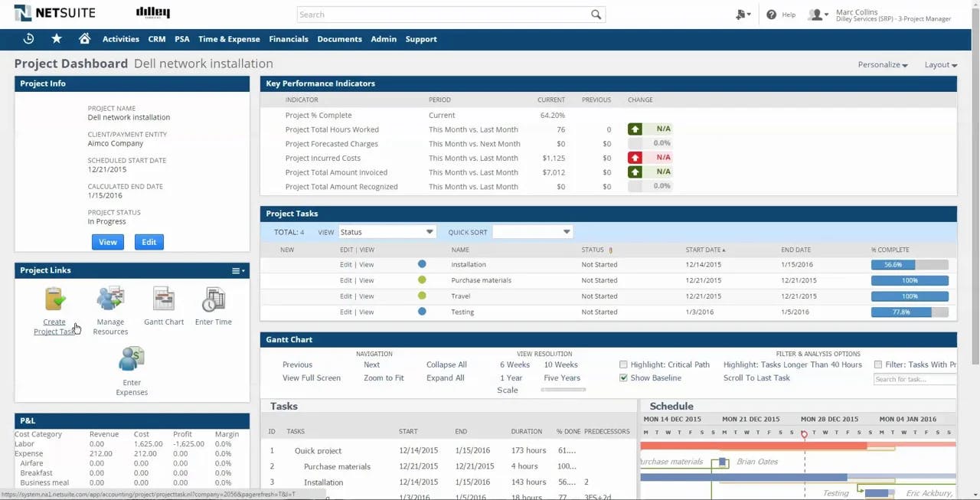Click the search magnifier icon
Image resolution: width=980 pixels, height=500 pixels.
pyautogui.click(x=596, y=15)
